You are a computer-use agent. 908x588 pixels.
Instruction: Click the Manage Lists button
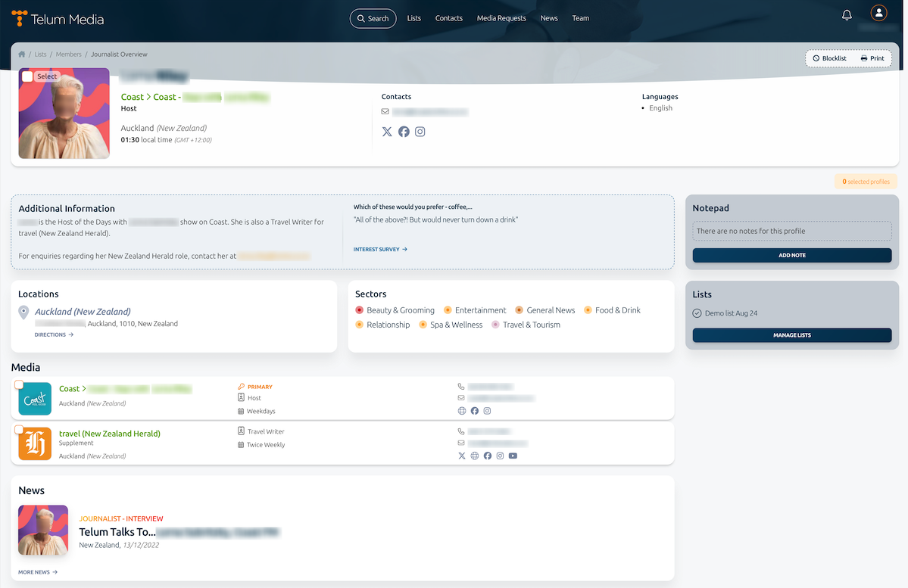(x=791, y=335)
